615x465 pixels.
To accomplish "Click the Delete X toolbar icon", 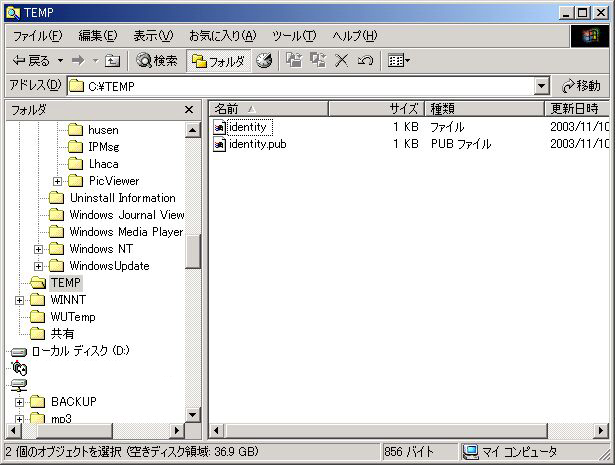I will tap(342, 61).
